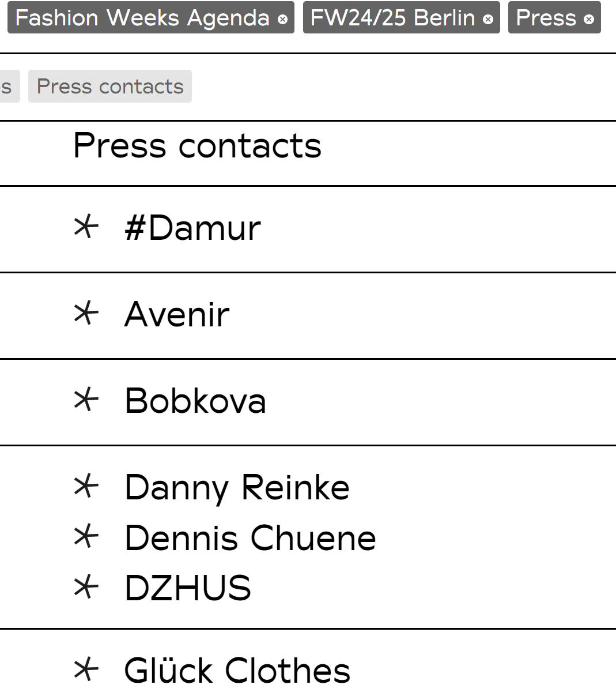Click the star icon beside Avenir

tap(86, 313)
